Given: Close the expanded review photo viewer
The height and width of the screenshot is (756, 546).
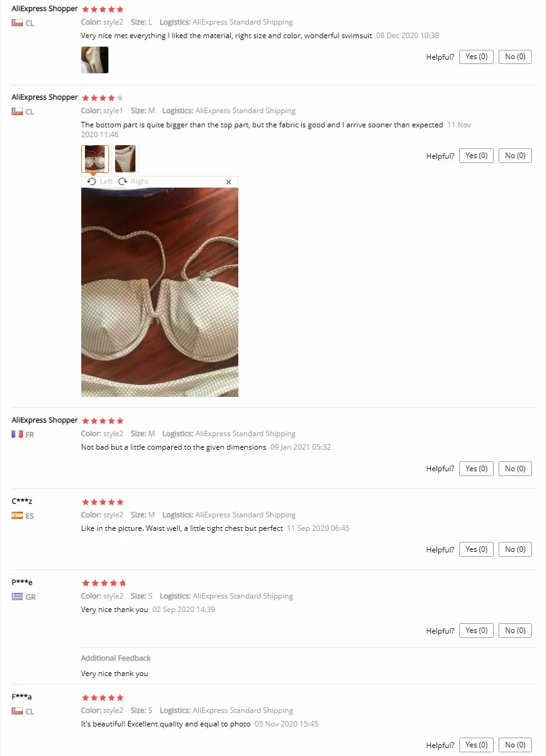Looking at the screenshot, I should [x=228, y=182].
